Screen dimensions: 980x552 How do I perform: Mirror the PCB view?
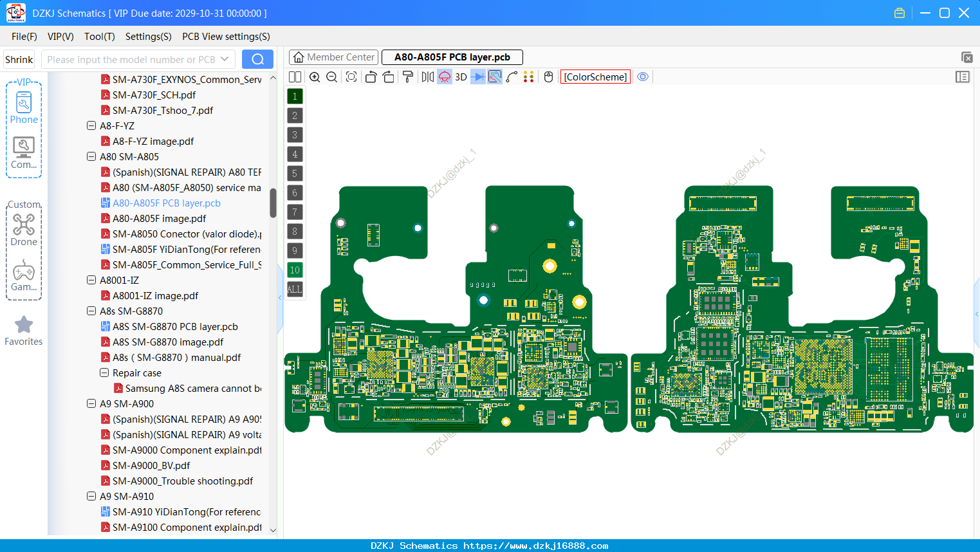tap(427, 77)
